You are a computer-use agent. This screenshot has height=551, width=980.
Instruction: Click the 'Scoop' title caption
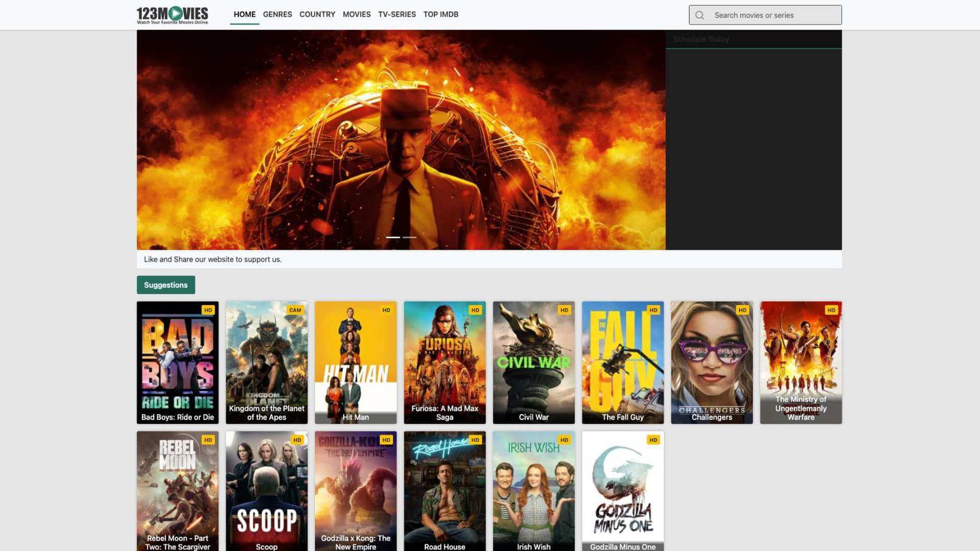267,547
